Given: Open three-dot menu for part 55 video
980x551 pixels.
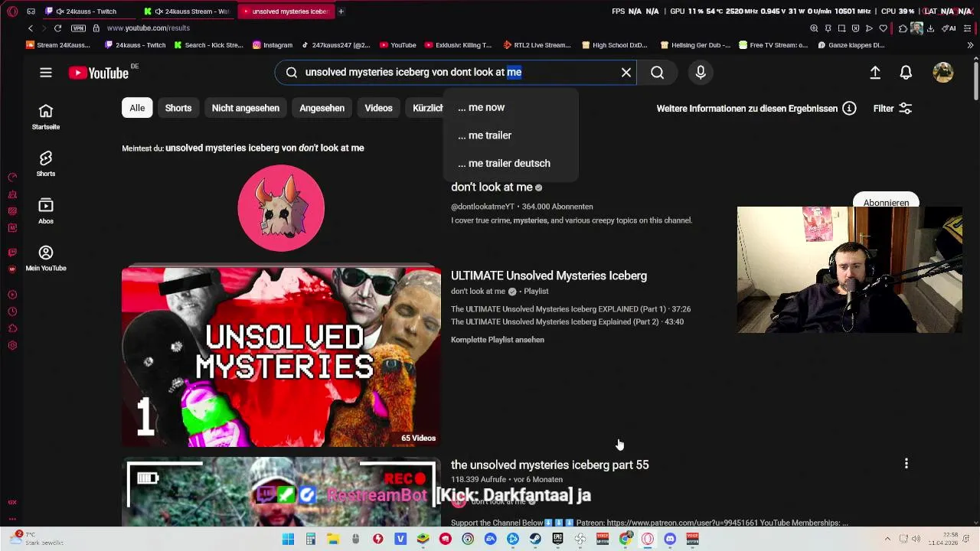Looking at the screenshot, I should point(906,464).
